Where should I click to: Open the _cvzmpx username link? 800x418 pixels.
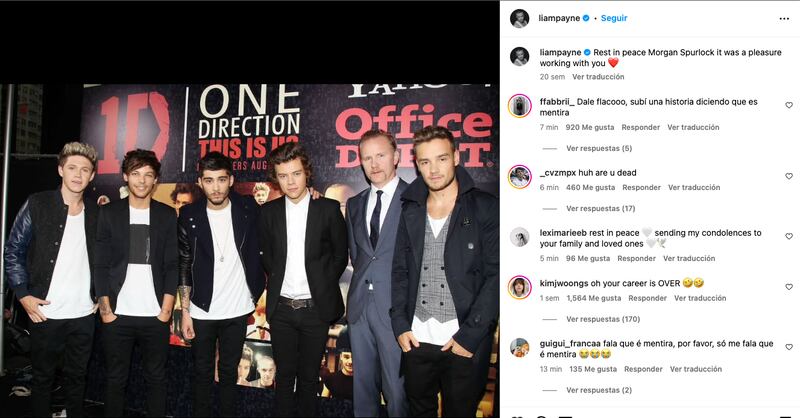557,173
